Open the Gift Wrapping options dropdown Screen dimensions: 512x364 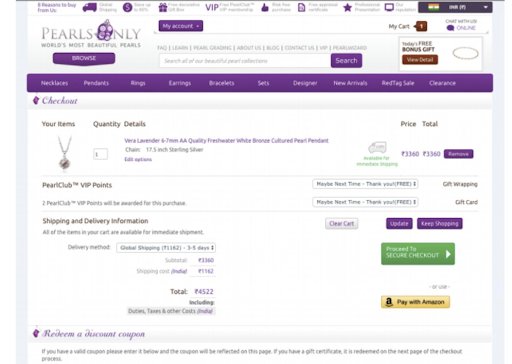pos(365,184)
